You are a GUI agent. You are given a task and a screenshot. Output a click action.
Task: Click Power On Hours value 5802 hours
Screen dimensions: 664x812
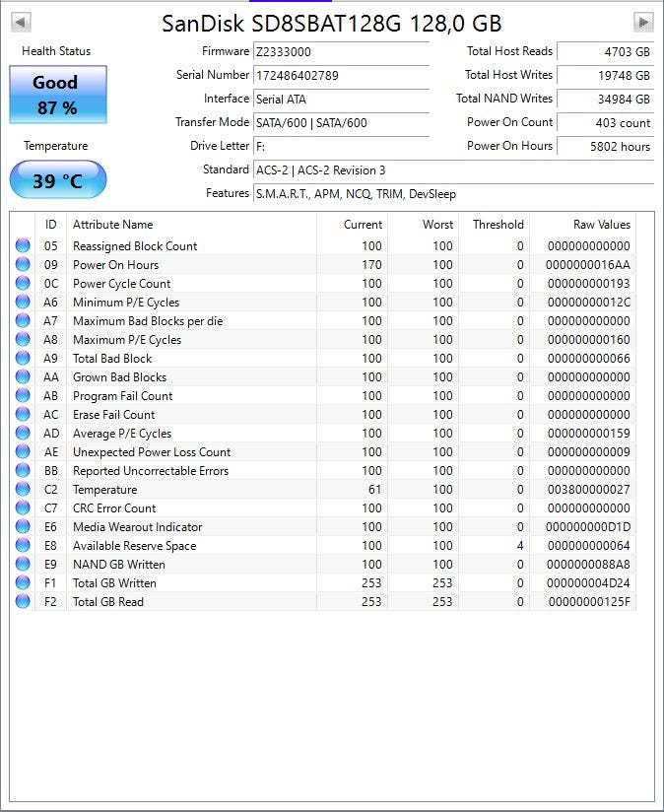pos(605,147)
